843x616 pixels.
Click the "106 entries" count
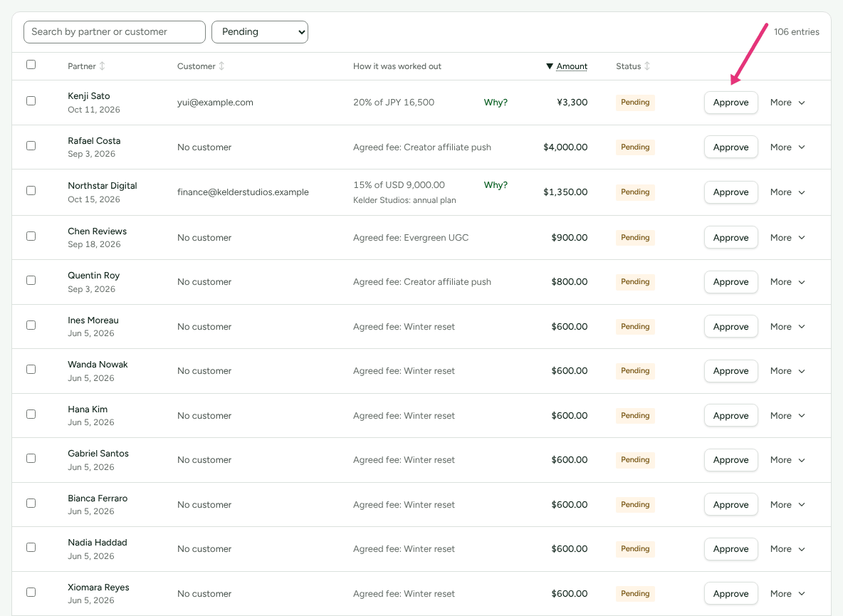796,32
